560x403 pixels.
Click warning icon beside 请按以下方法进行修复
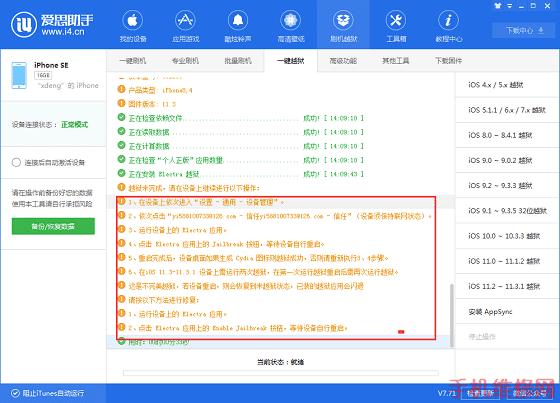point(121,299)
